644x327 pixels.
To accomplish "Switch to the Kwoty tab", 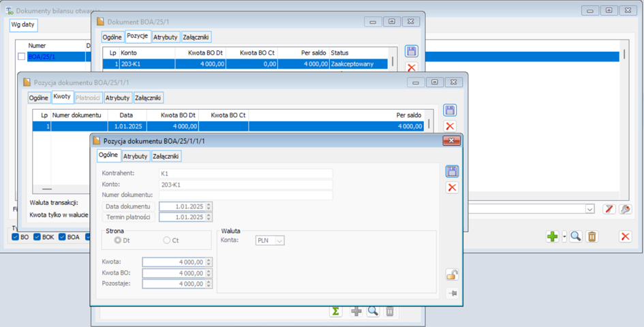I will [x=62, y=97].
